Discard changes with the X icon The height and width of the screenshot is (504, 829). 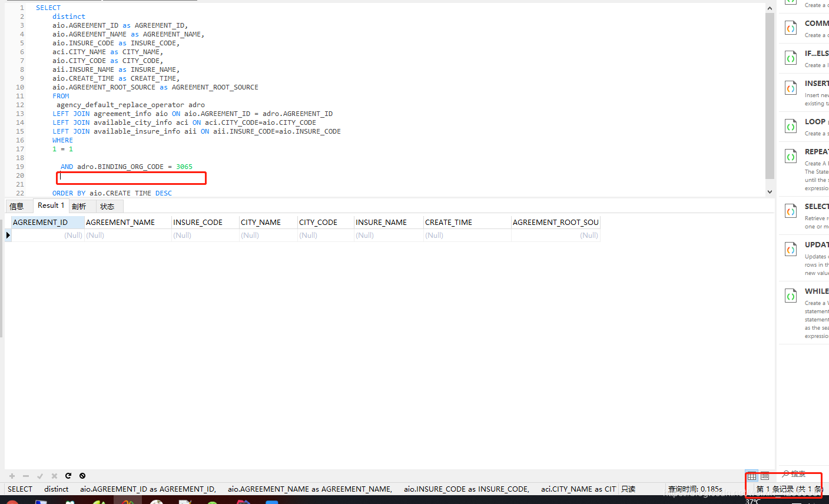click(54, 476)
